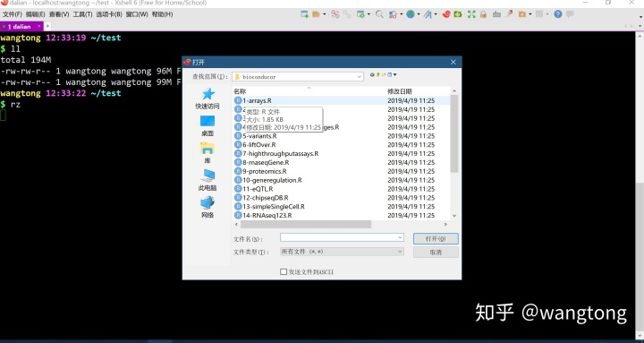Open the dropdown arrow beside Properties icon
Screen dimensions: 644x343
pos(369,14)
